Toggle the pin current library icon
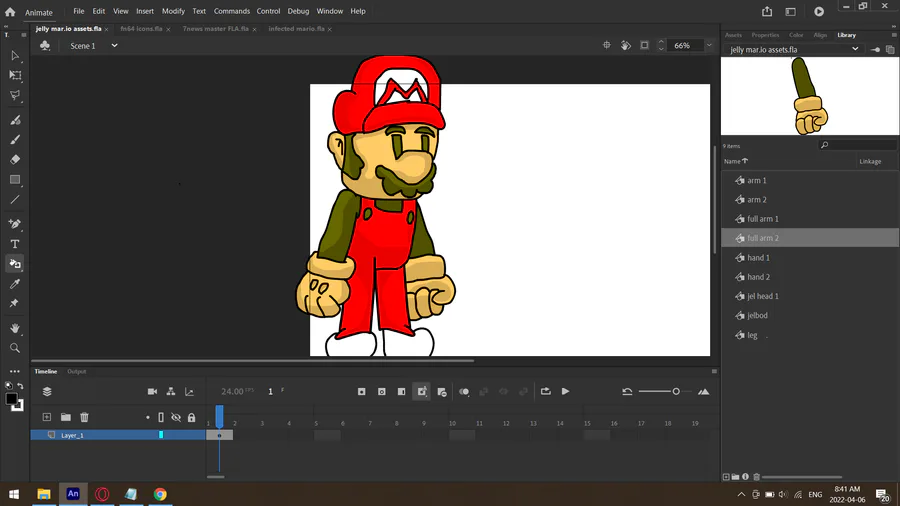This screenshot has width=900, height=506. pyautogui.click(x=875, y=49)
